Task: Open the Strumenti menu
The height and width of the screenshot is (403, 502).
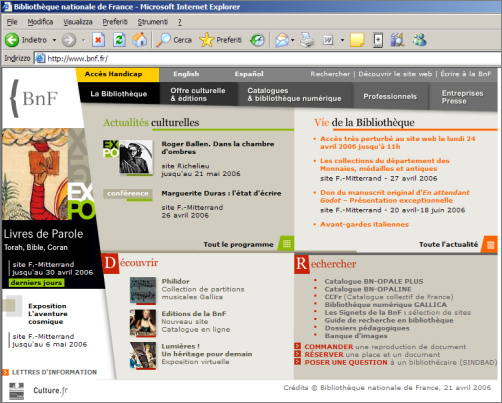Action: [153, 22]
